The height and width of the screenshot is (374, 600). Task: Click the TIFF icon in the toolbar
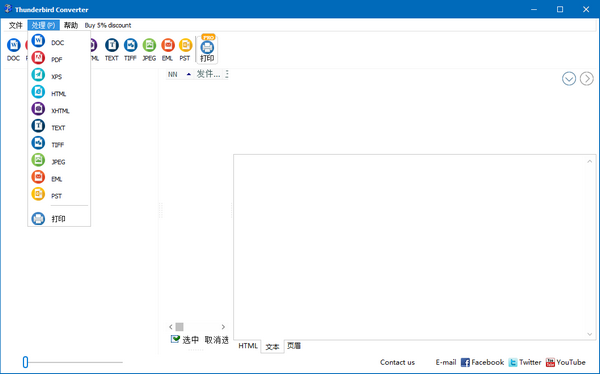130,50
